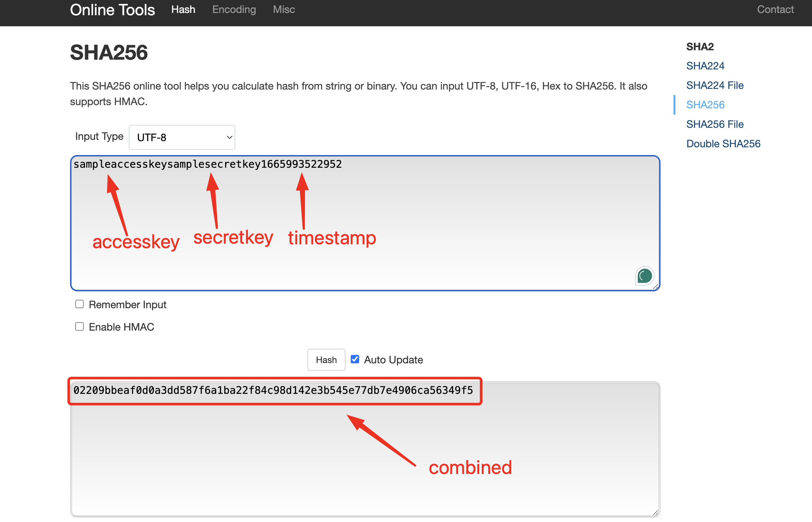Open the Input Type UTF-8 dropdown
Screen dimensions: 812x522
(x=182, y=137)
